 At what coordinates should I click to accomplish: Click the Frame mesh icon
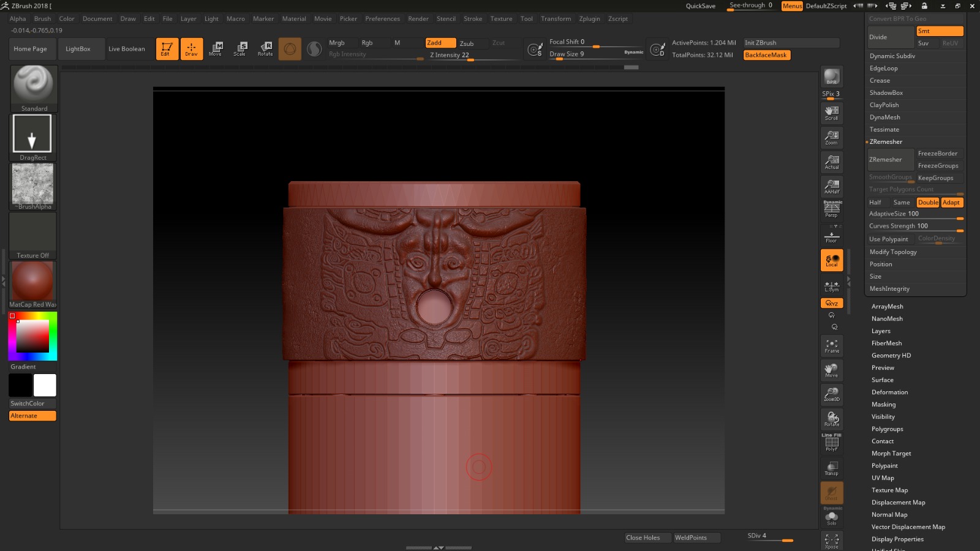coord(831,346)
